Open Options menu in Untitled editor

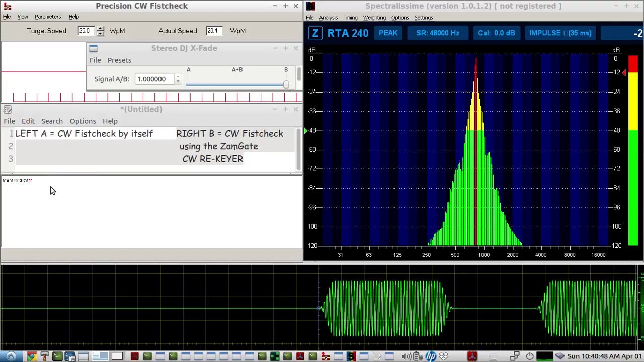tap(83, 121)
